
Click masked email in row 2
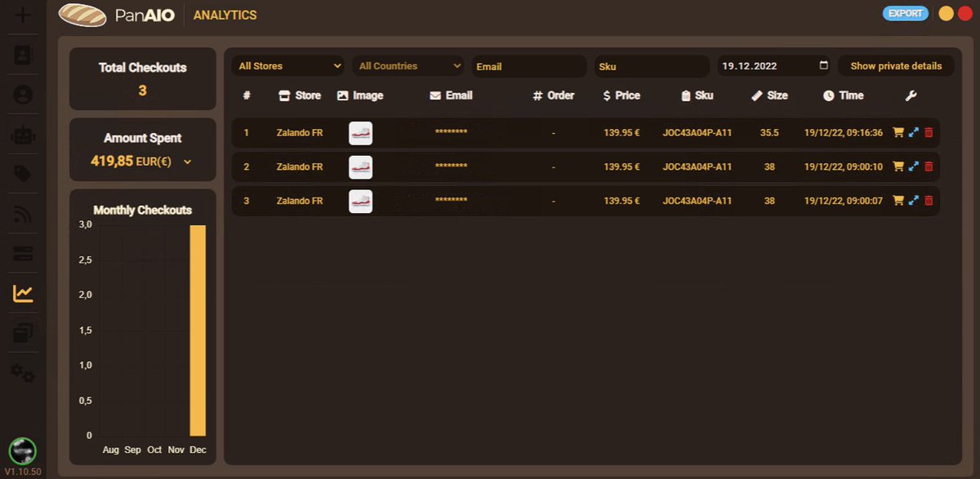click(452, 166)
